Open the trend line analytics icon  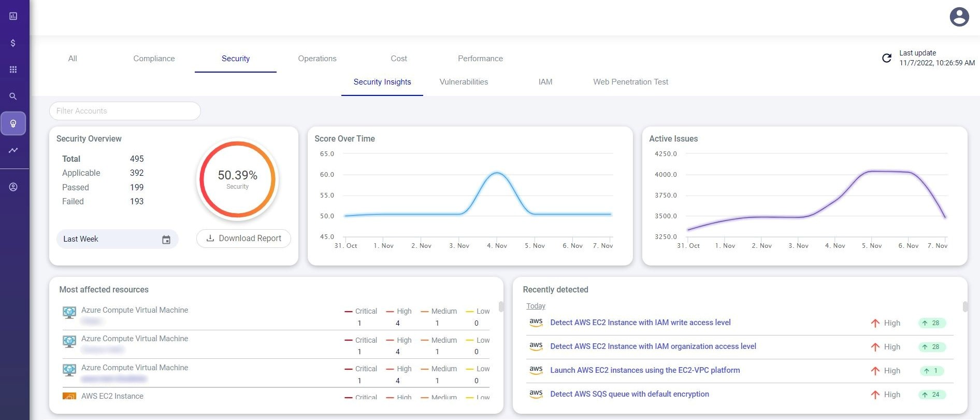point(13,150)
